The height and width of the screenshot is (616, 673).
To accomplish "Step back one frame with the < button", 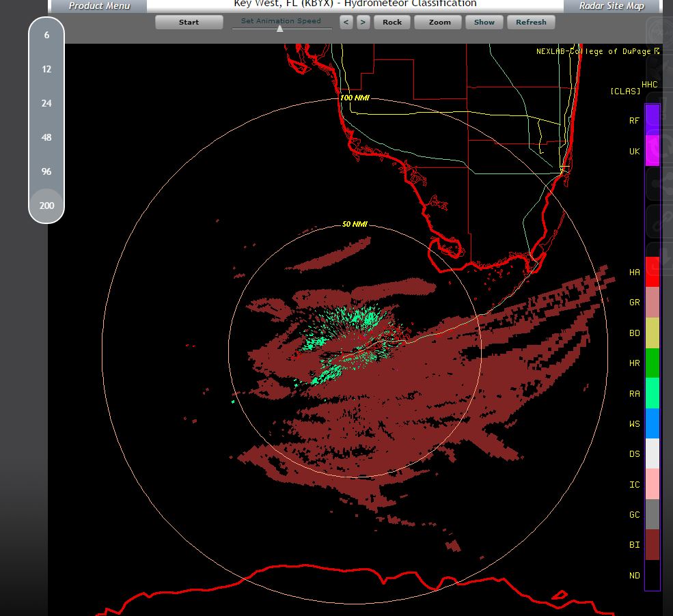I will 346,22.
